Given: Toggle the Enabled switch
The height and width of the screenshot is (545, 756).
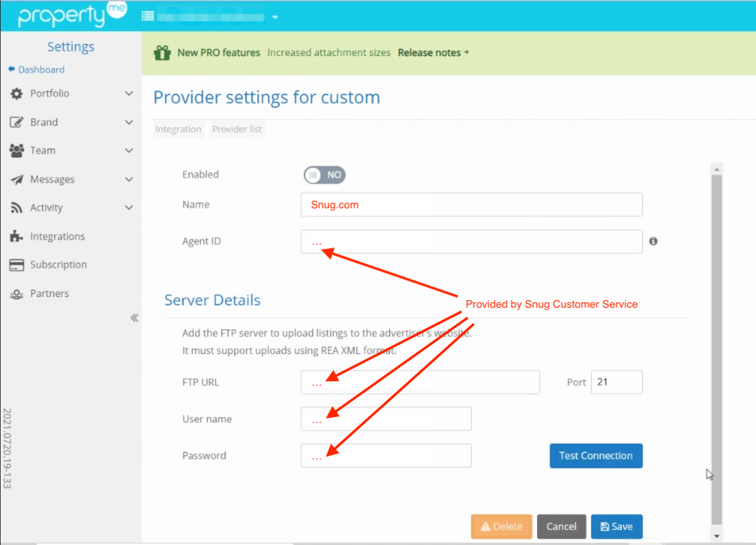Looking at the screenshot, I should pos(325,175).
